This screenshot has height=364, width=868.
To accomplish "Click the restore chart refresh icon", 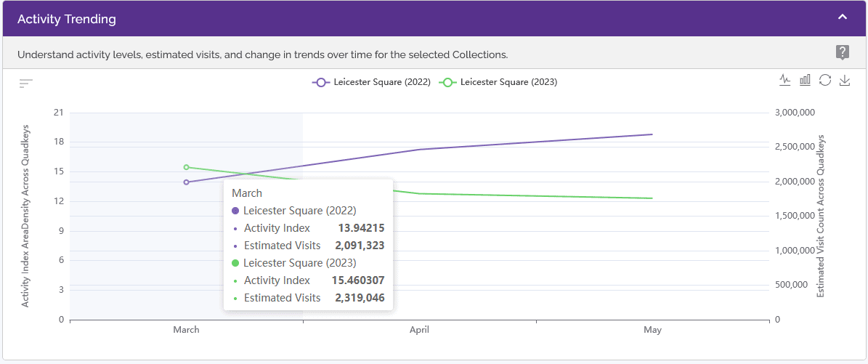I will [x=825, y=81].
